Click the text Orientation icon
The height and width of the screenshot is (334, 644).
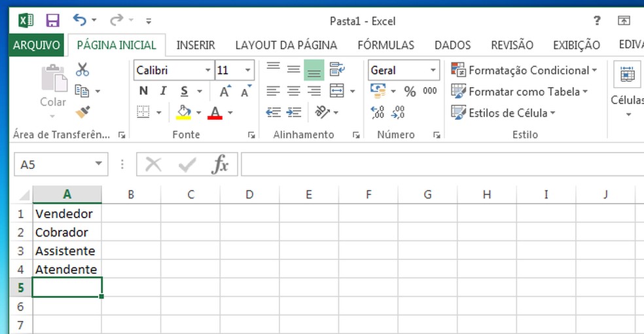click(x=322, y=112)
